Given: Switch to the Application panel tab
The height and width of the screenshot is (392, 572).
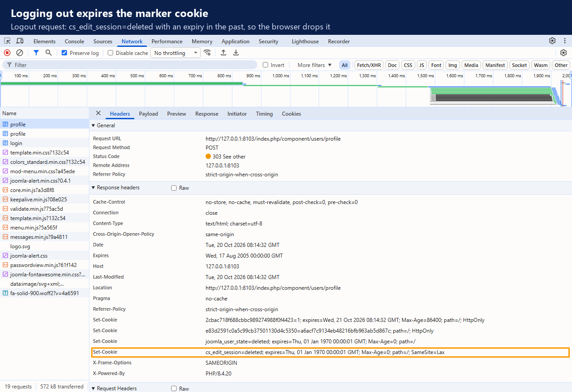Looking at the screenshot, I should pos(236,41).
